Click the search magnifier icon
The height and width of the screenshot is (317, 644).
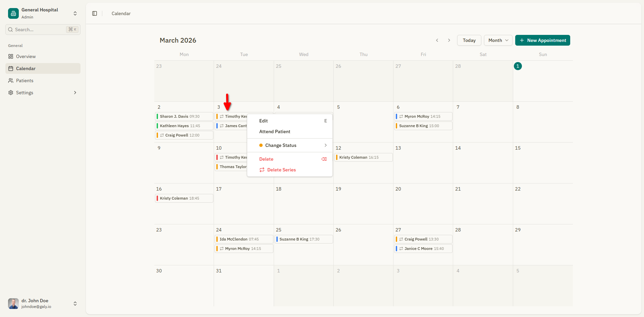10,30
